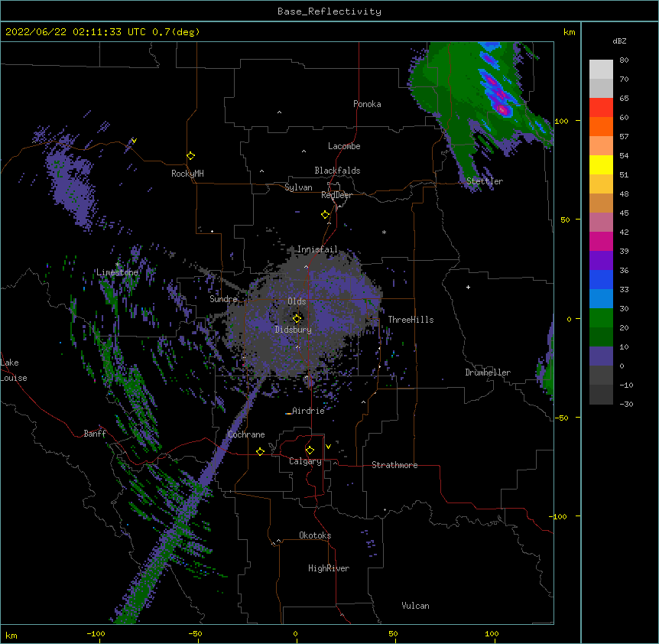Click the Olds label
Screen dimensions: 659x644
pyautogui.click(x=297, y=301)
